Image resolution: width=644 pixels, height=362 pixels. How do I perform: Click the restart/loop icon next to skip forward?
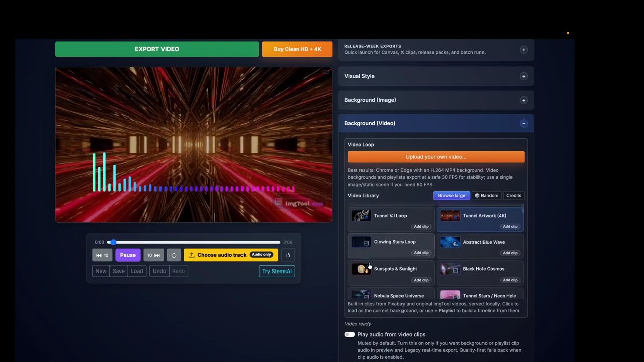tap(174, 255)
